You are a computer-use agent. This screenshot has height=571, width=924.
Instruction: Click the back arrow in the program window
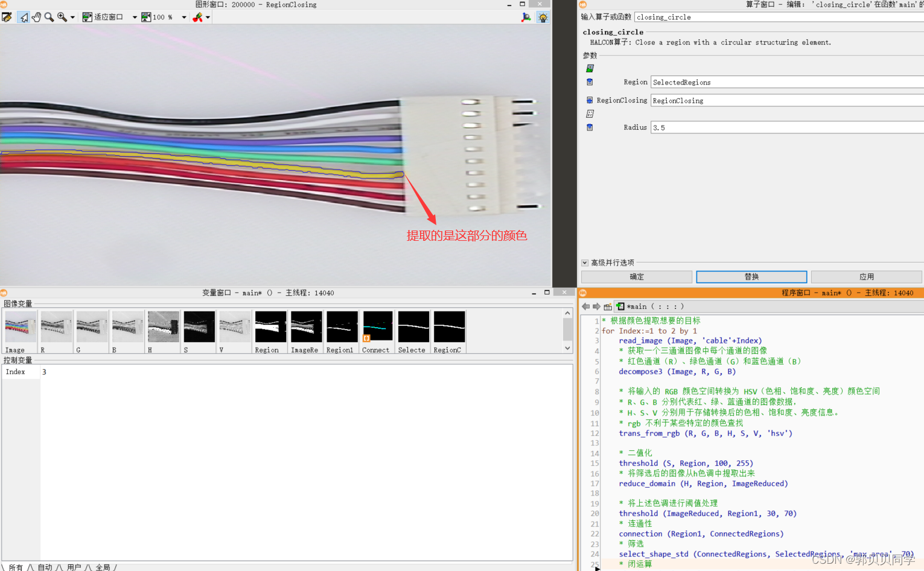(585, 307)
